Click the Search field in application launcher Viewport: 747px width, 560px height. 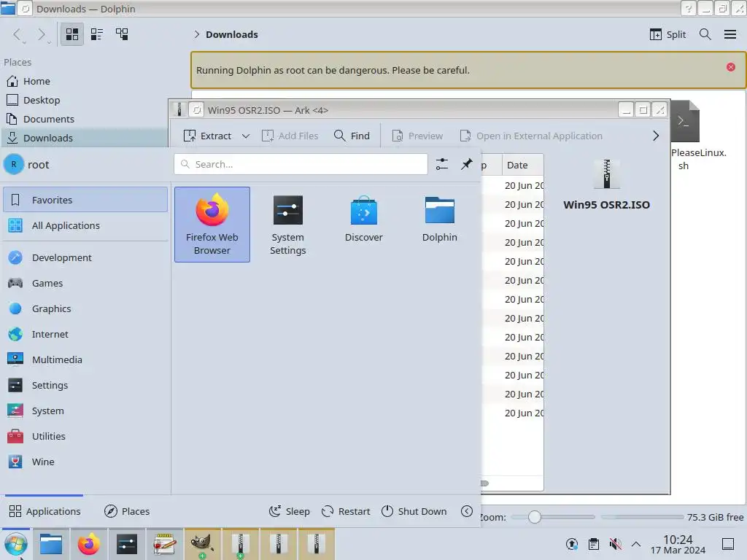[x=301, y=164]
